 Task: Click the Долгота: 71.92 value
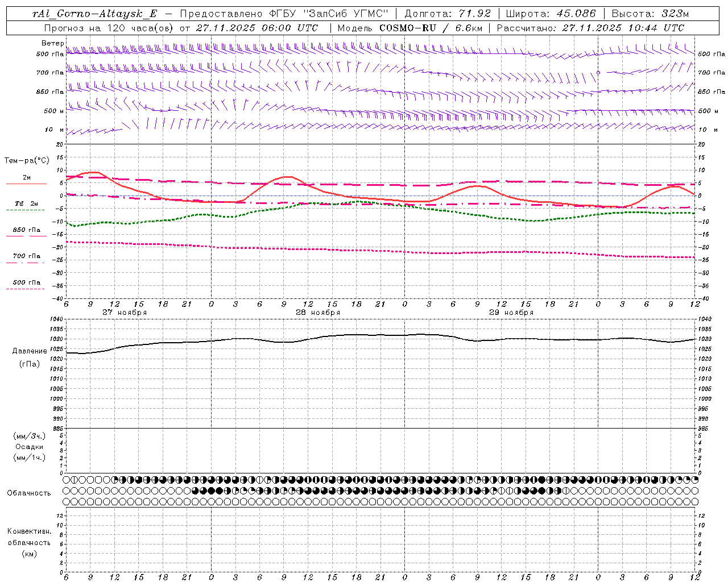click(x=447, y=14)
